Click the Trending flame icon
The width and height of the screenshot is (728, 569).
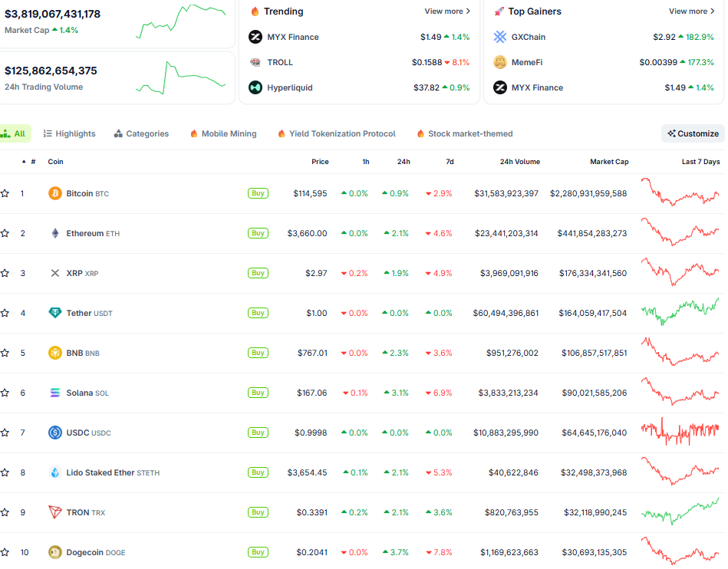pos(253,12)
